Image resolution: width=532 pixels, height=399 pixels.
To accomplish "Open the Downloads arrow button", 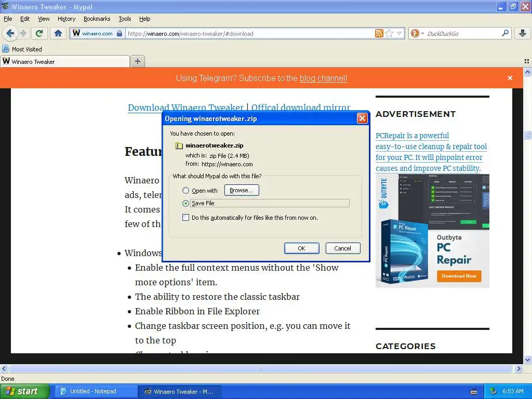I will (523, 33).
